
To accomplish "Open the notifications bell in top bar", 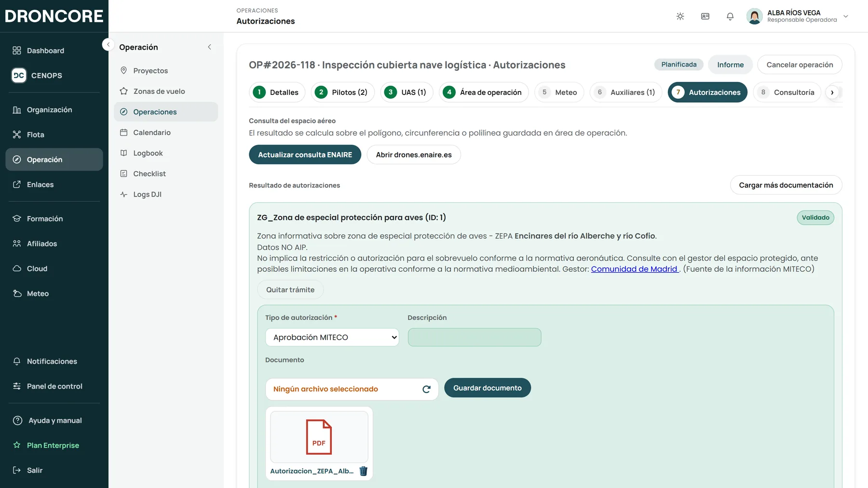I will click(x=730, y=16).
